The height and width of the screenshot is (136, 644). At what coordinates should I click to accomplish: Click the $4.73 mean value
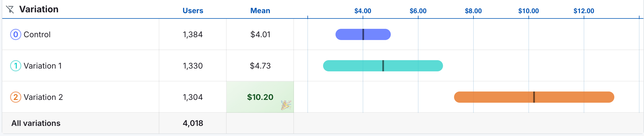click(x=260, y=66)
